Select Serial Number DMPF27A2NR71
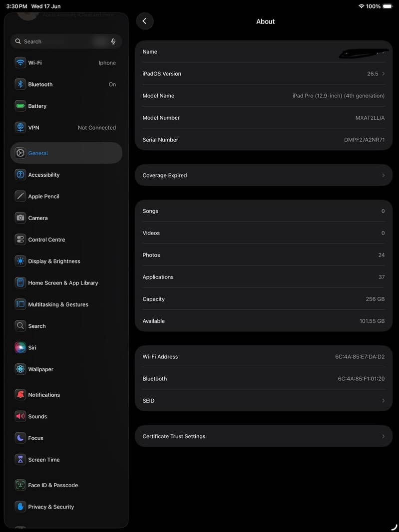The width and height of the screenshot is (399, 532). click(365, 140)
